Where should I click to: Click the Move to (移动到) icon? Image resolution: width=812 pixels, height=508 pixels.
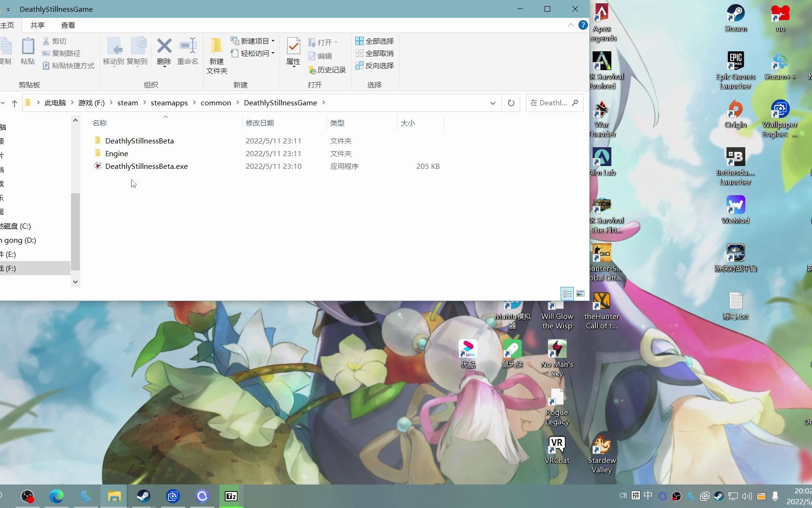(x=113, y=51)
